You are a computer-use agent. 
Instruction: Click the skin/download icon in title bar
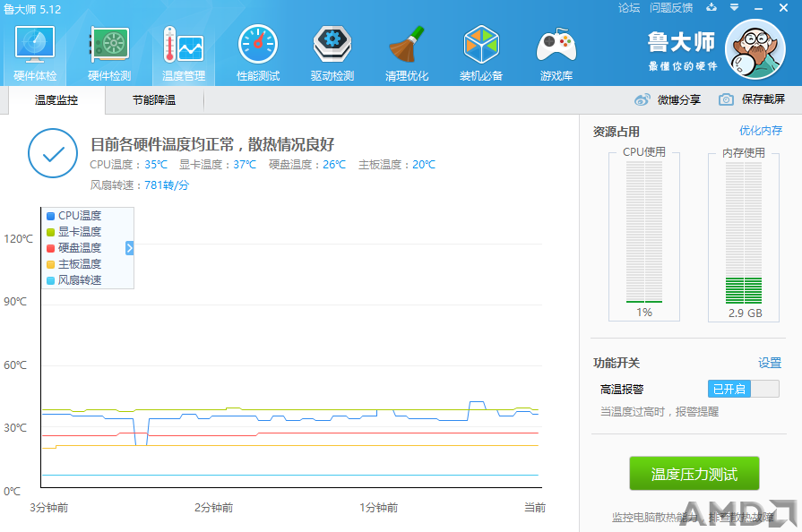tap(711, 7)
